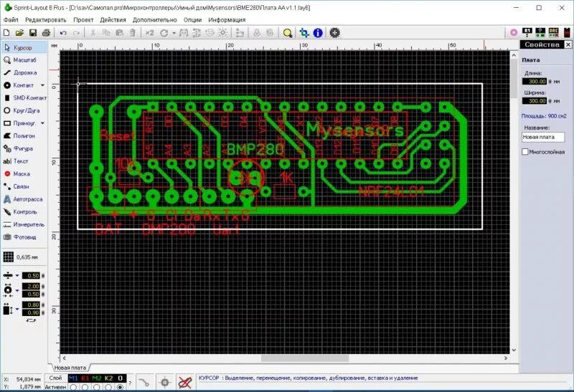Image resolution: width=574 pixels, height=392 pixels.
Task: Select the Автотрасса autoroute tool
Action: click(x=24, y=199)
